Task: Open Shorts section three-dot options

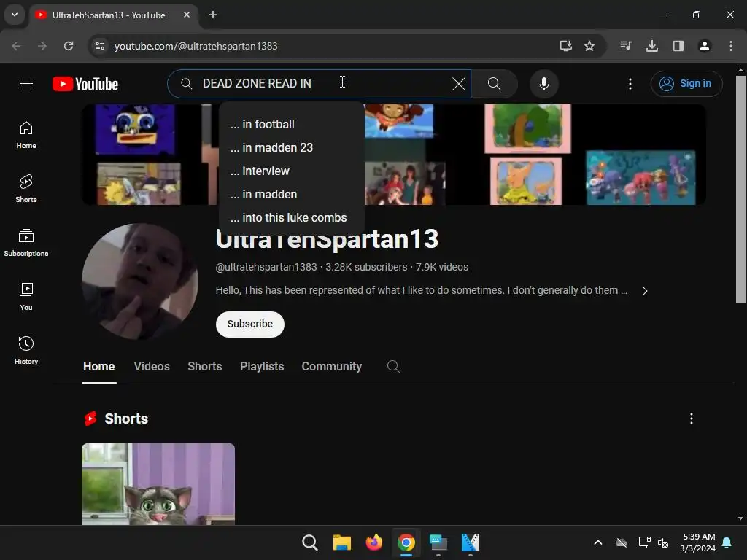Action: pyautogui.click(x=692, y=419)
